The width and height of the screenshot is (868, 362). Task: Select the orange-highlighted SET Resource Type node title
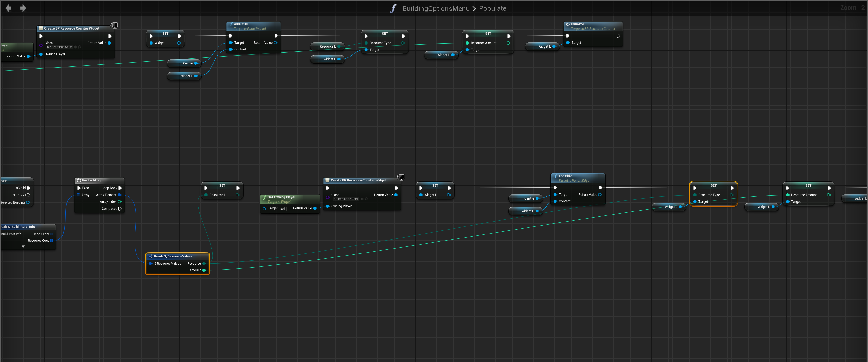713,185
